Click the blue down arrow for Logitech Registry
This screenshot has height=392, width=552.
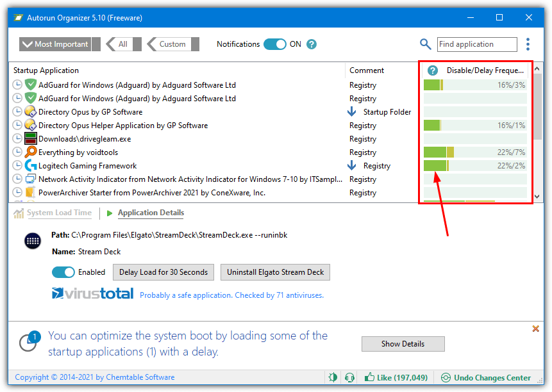click(x=351, y=165)
